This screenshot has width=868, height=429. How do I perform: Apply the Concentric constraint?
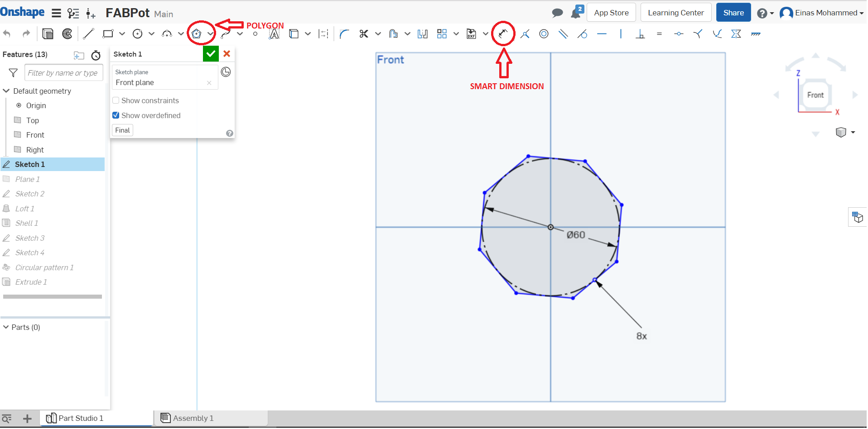[x=544, y=33]
